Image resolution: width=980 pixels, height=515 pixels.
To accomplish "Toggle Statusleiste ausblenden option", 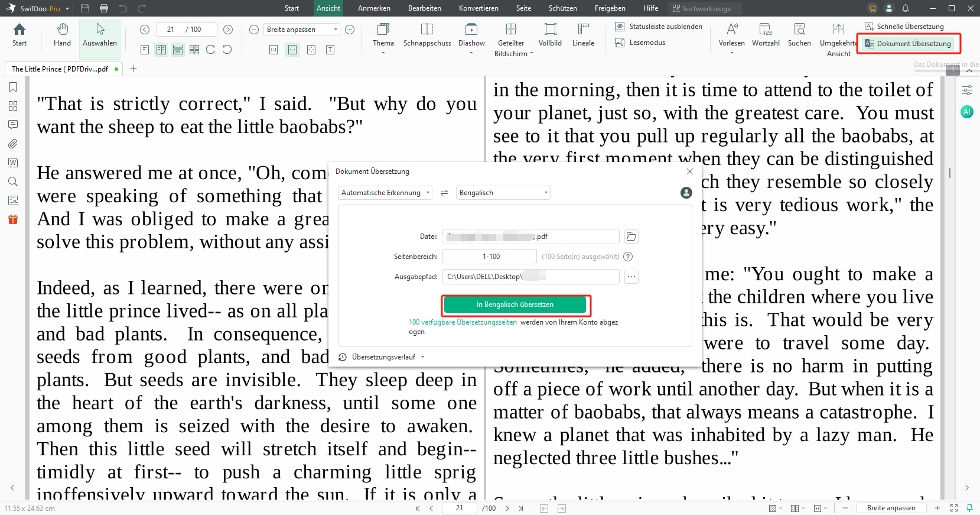I will (x=659, y=27).
